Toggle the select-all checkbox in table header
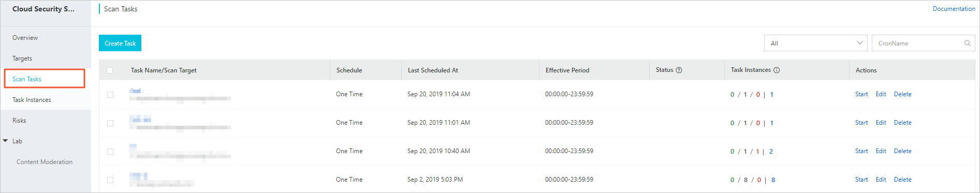 point(110,70)
